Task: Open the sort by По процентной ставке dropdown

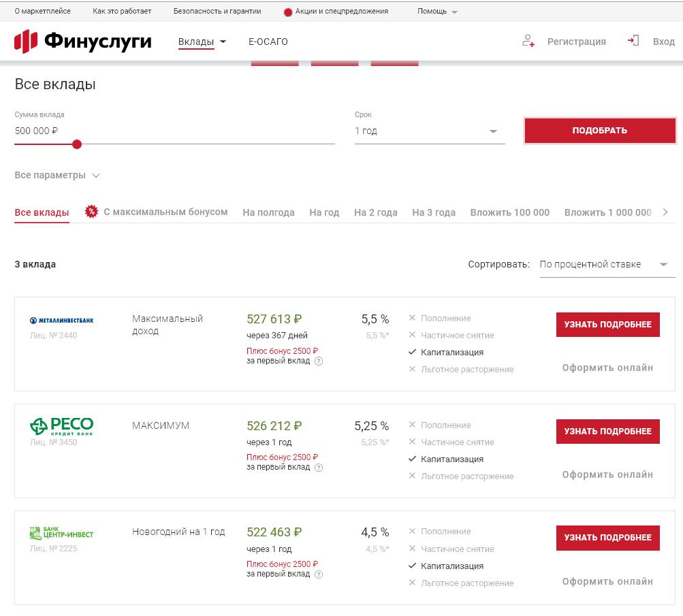Action: (606, 265)
